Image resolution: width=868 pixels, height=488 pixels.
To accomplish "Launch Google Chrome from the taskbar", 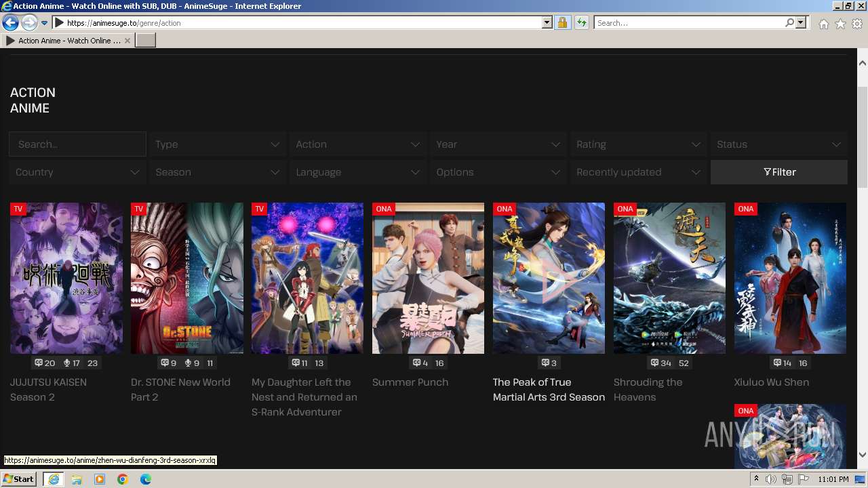I will click(x=123, y=479).
